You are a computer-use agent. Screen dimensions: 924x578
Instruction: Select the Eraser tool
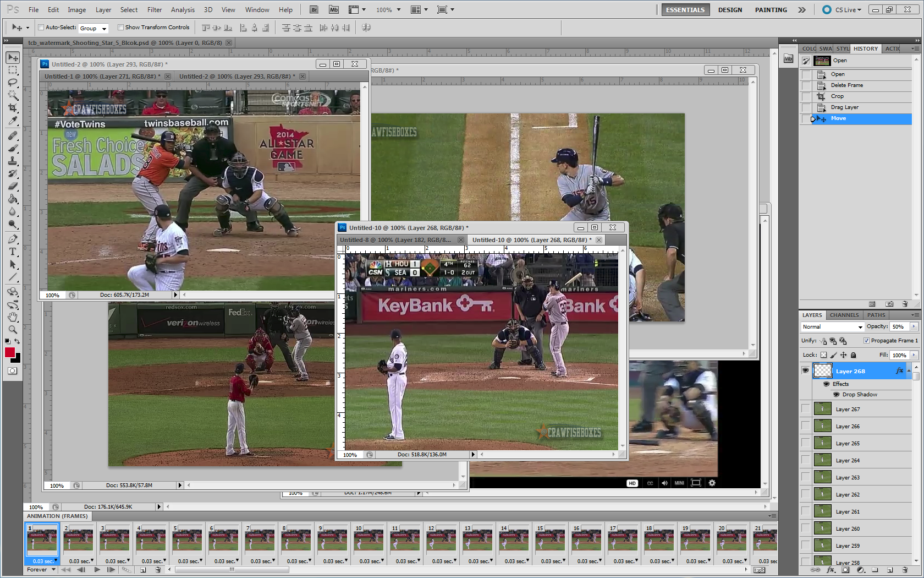(x=13, y=186)
